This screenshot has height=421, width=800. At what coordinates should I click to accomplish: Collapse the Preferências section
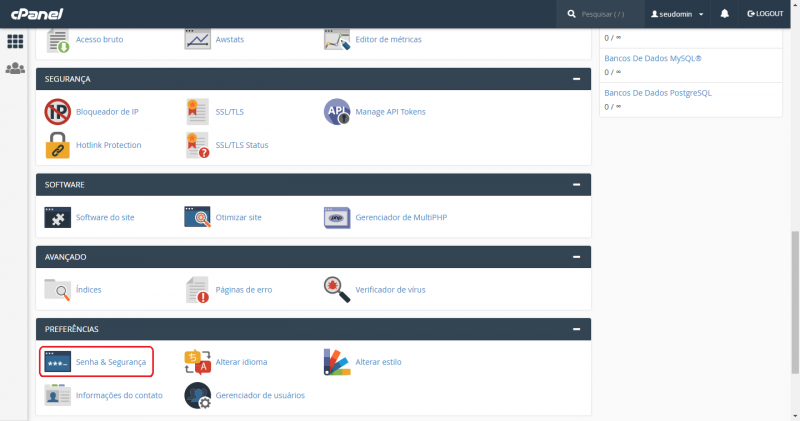(x=576, y=329)
